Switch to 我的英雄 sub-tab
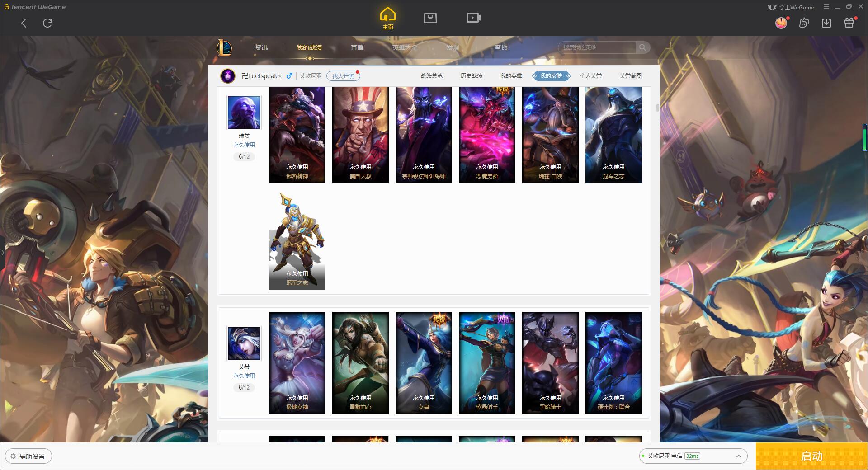 pos(511,76)
